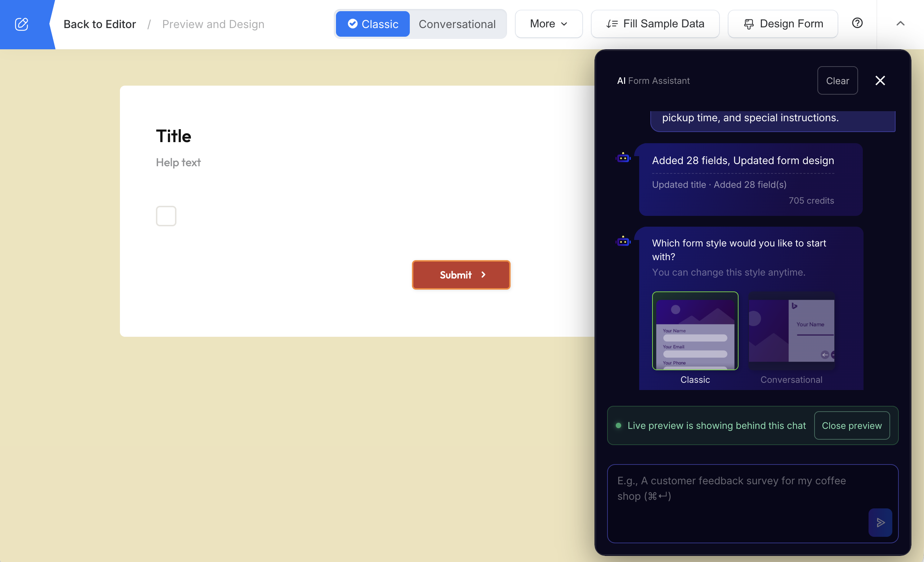Click the robot avatar beside form style question
The image size is (924, 562).
[623, 241]
